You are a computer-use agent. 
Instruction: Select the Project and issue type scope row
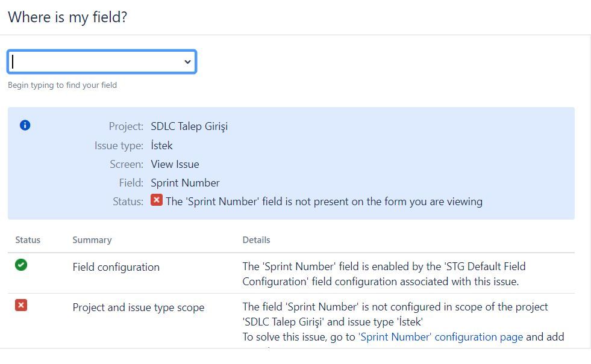[291, 321]
